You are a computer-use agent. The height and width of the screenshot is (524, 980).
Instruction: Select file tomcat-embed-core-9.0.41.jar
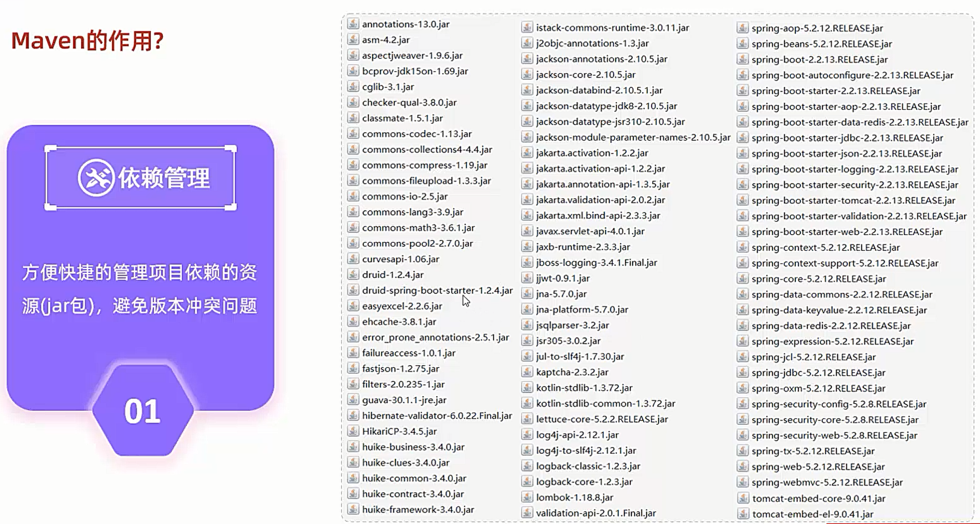click(x=819, y=497)
